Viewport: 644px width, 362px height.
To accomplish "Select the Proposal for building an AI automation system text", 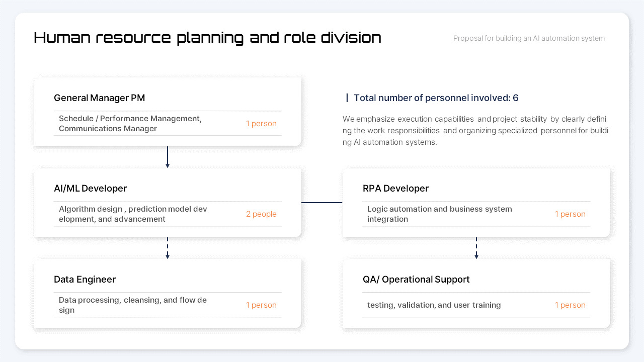I will (529, 38).
